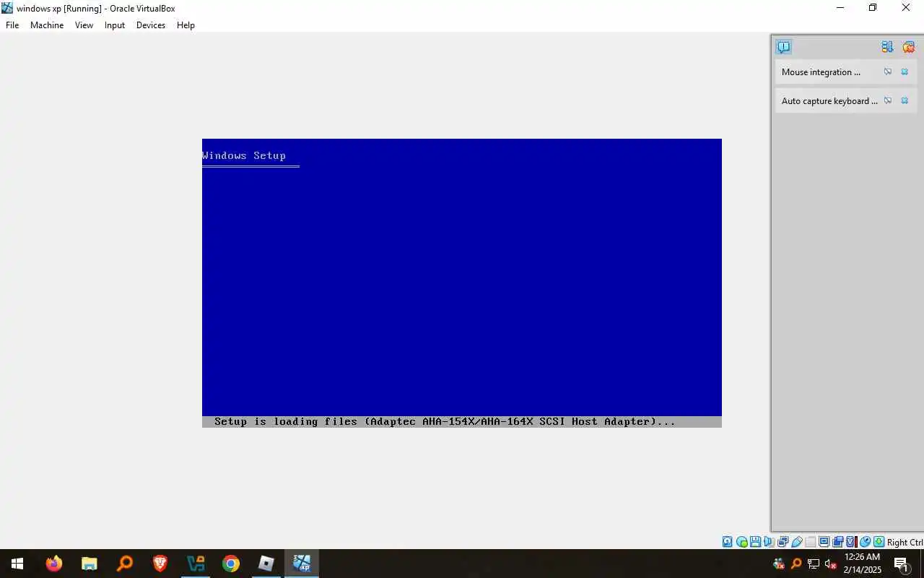Screen dimensions: 924x578
Task: Toggle the notification center icon in the side panel
Action: click(783, 47)
